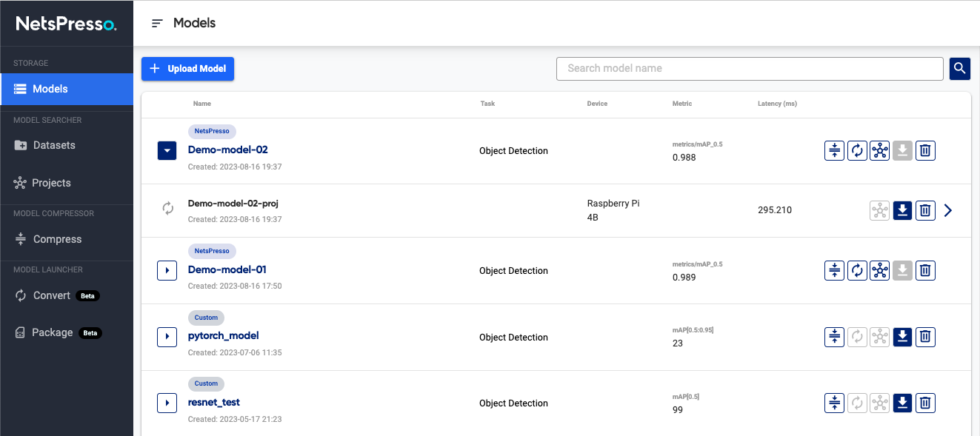Click the Search model name field
980x436 pixels.
click(x=749, y=68)
